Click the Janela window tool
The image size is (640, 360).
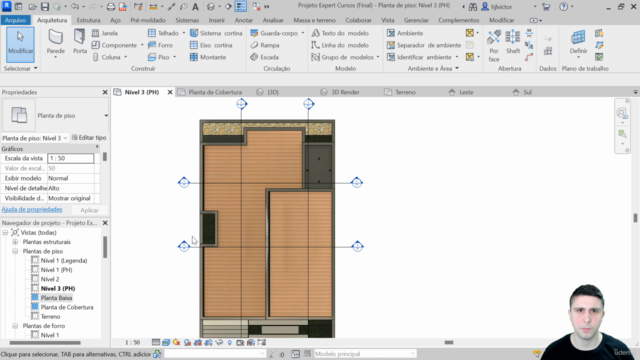click(105, 33)
